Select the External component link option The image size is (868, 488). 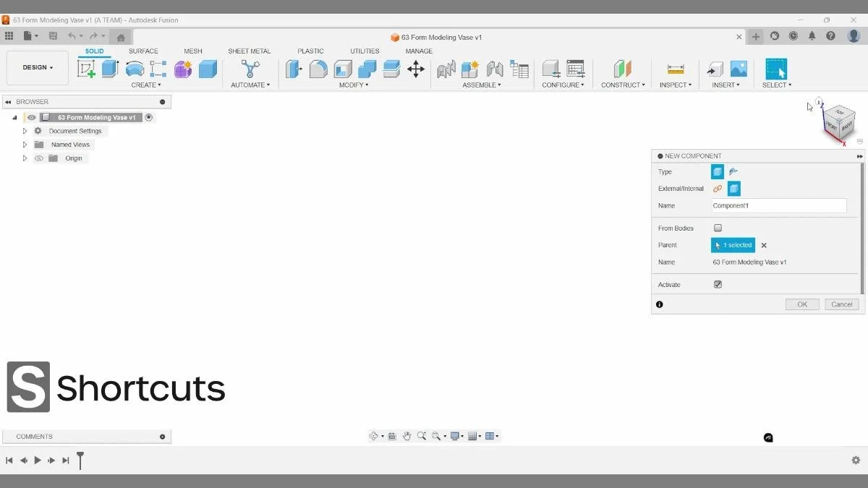coord(718,189)
